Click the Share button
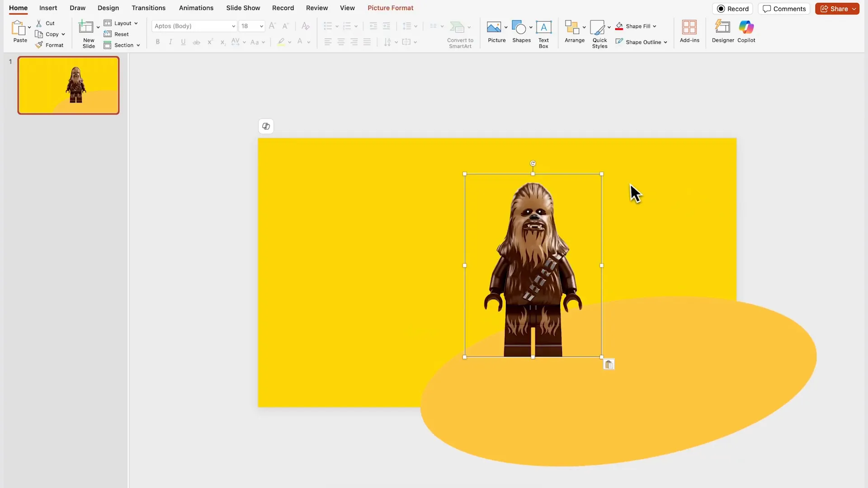Screen dimensions: 868x488 (835, 9)
